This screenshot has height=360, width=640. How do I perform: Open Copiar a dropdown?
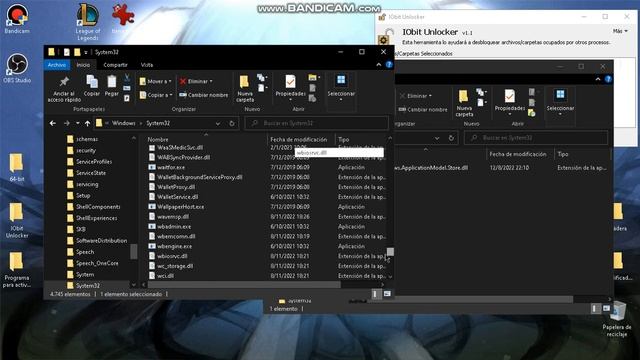click(x=156, y=95)
